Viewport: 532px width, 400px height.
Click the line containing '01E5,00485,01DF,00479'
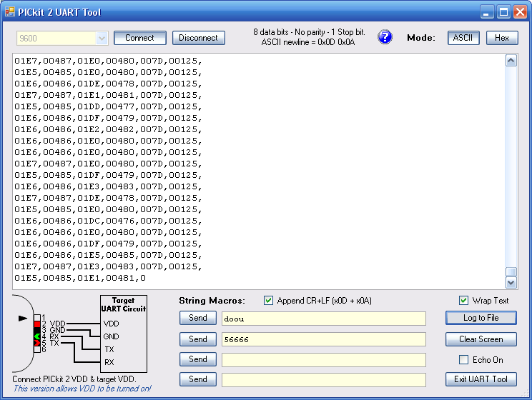coord(108,175)
